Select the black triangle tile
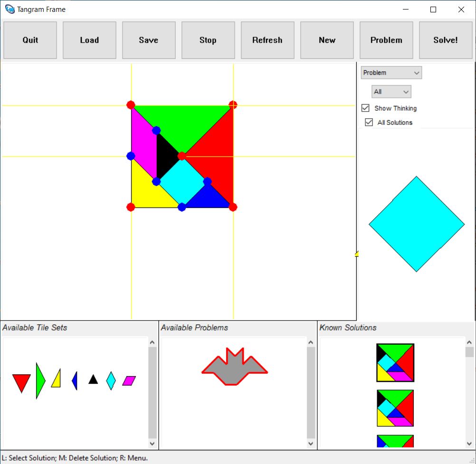The image size is (476, 464). (x=93, y=379)
